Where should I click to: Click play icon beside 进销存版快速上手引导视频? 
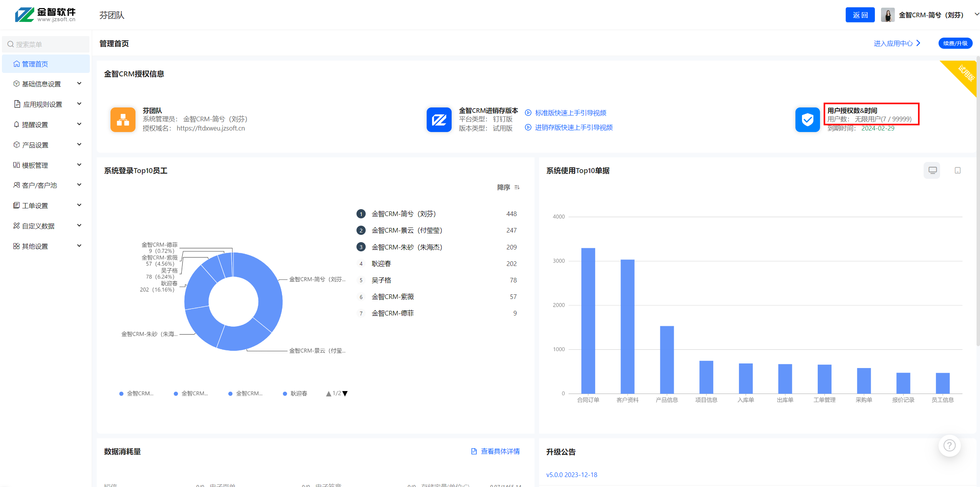528,127
